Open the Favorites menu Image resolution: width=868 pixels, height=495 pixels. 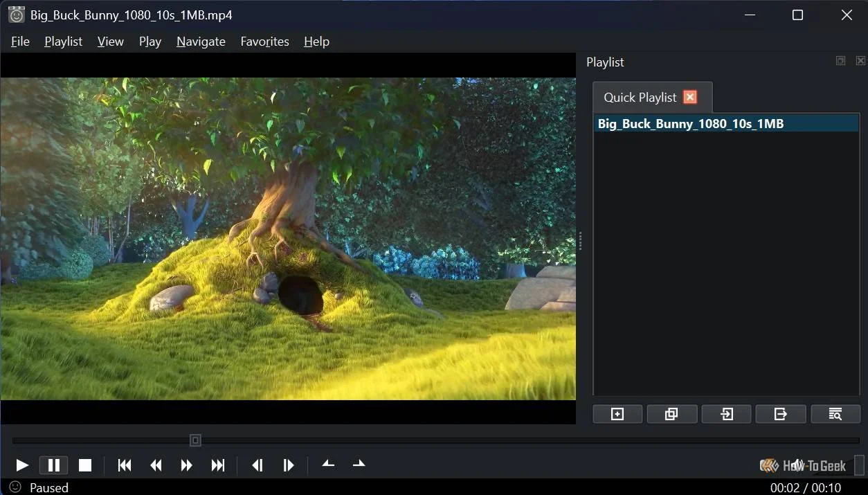(x=264, y=42)
